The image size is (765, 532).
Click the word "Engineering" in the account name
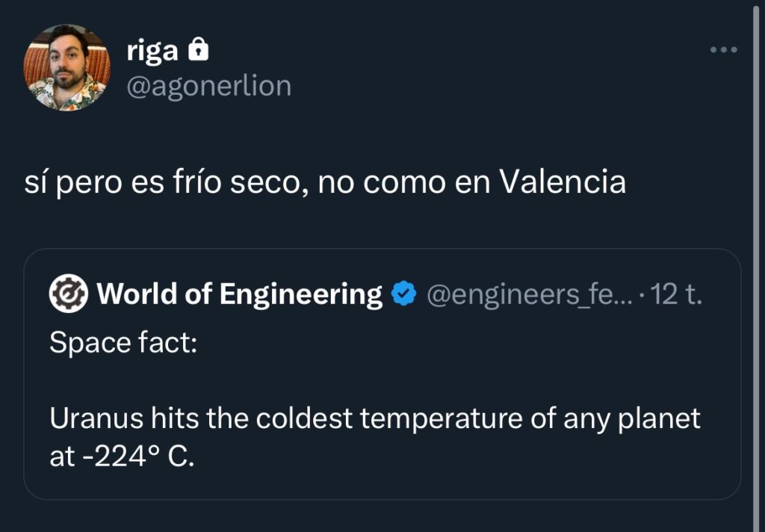point(300,295)
